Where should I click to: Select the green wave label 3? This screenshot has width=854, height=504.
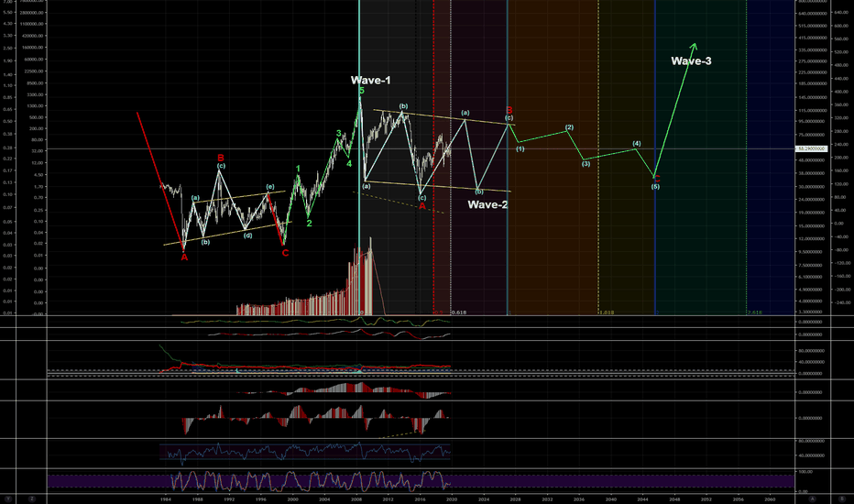[339, 134]
